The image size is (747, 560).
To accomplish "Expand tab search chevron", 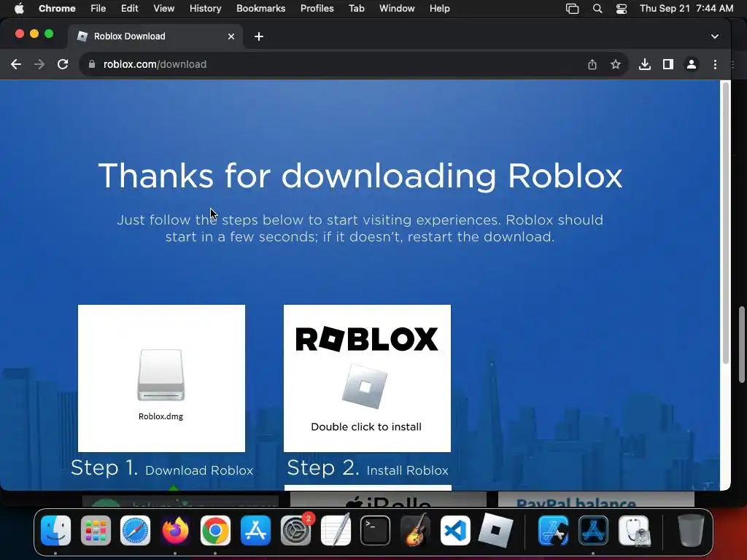I will point(715,36).
